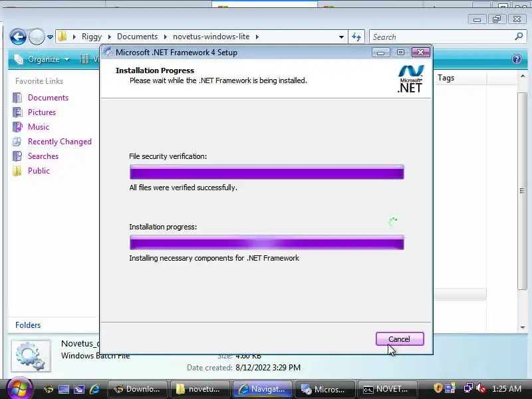Image resolution: width=532 pixels, height=399 pixels.
Task: Open Recently Changed in Favorite Links
Action: 60,142
